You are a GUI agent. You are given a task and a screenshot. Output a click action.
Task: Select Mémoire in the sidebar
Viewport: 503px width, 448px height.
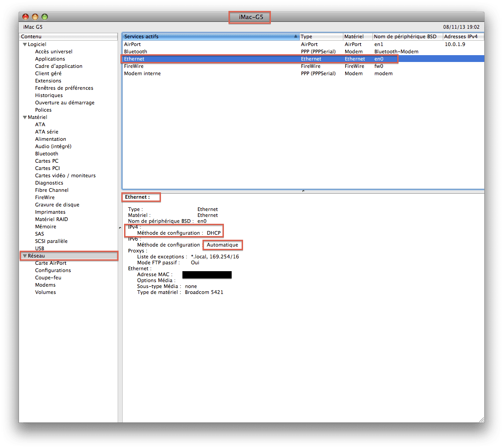46,227
